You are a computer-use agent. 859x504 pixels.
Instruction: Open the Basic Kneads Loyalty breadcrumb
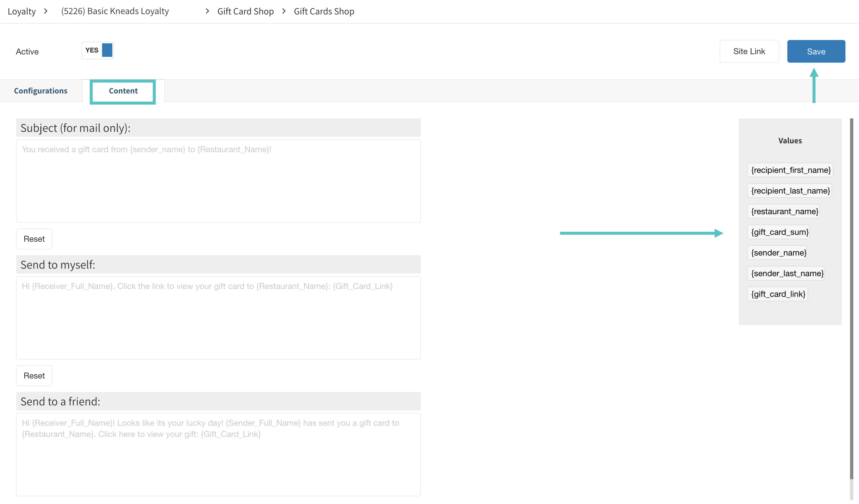tap(115, 11)
